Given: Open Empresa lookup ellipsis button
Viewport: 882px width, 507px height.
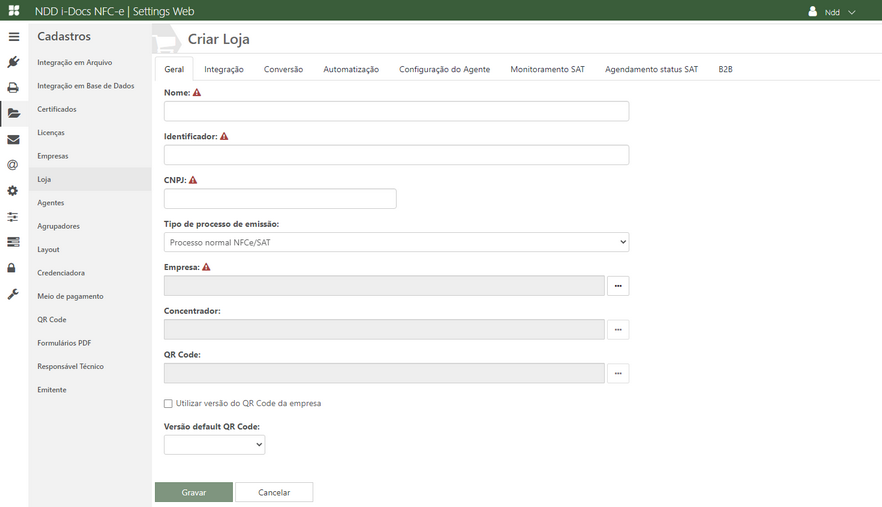Looking at the screenshot, I should [617, 286].
